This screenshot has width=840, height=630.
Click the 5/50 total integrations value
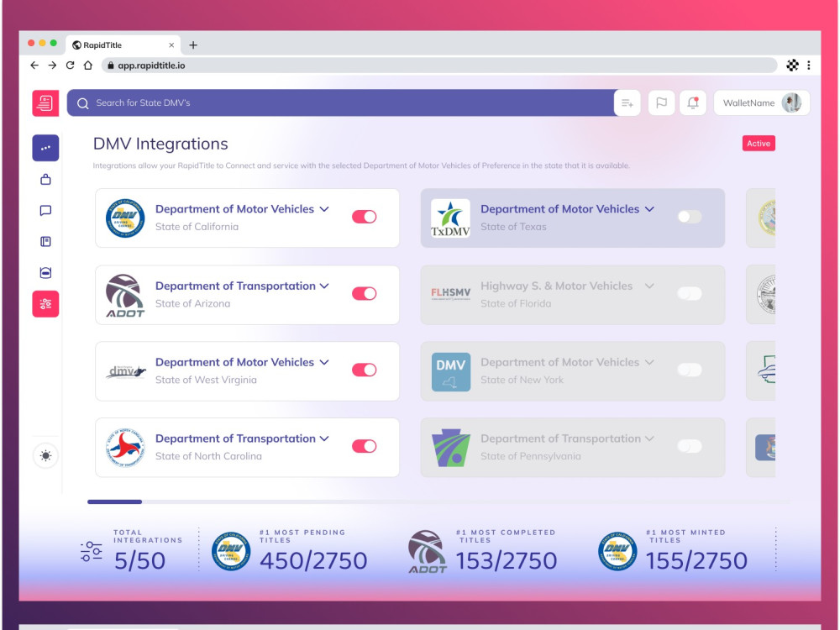tap(139, 561)
